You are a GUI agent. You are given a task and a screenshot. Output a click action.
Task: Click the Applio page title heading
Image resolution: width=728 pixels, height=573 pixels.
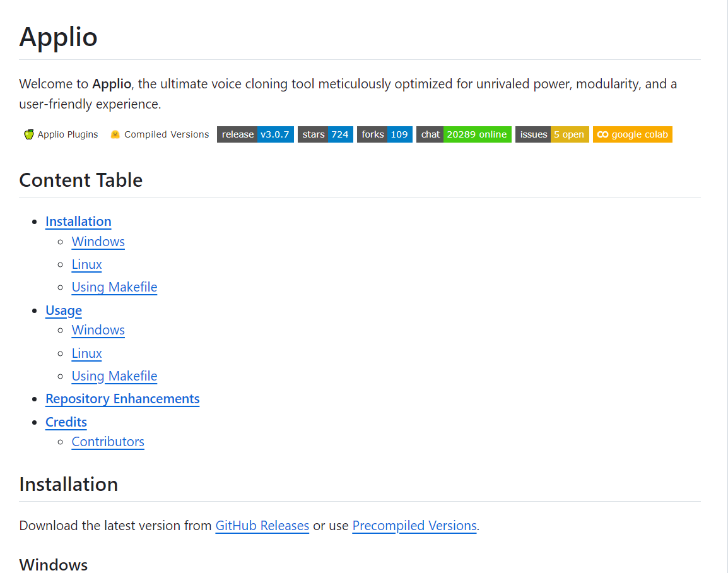coord(59,37)
